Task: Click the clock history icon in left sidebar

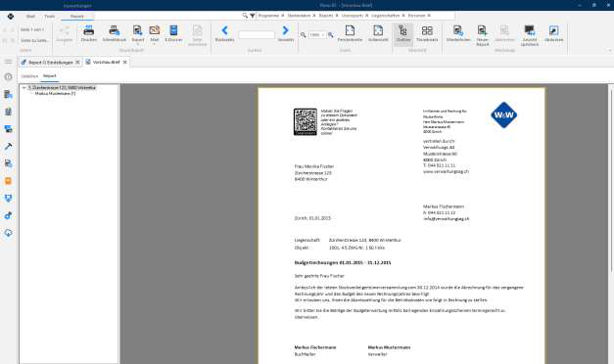Action: (8, 76)
